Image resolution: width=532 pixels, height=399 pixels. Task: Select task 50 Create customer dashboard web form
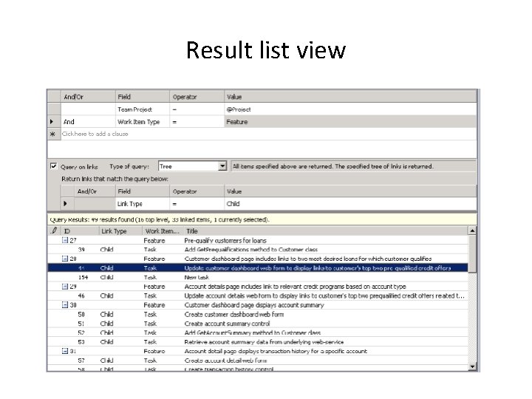(258, 314)
